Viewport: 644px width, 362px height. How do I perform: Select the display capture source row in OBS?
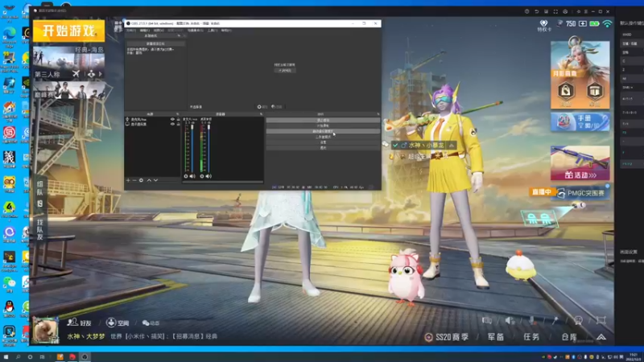pos(153,124)
